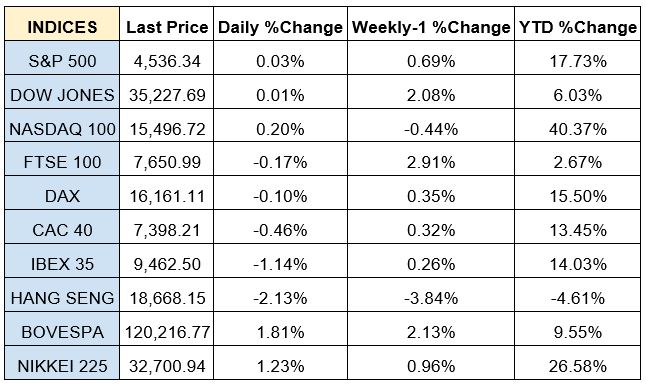The height and width of the screenshot is (386, 646).
Task: Select the IBEX 35 row label
Action: click(x=62, y=264)
